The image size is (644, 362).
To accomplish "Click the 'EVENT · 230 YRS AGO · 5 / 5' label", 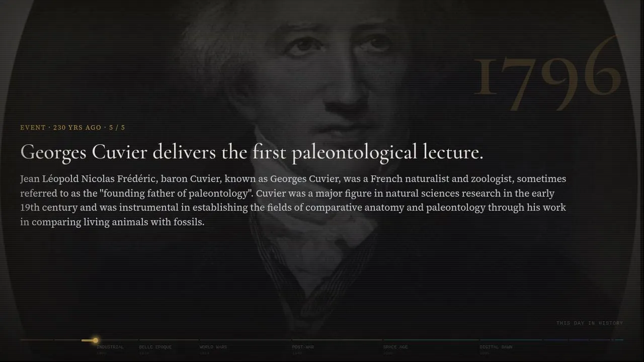I will pyautogui.click(x=72, y=128).
